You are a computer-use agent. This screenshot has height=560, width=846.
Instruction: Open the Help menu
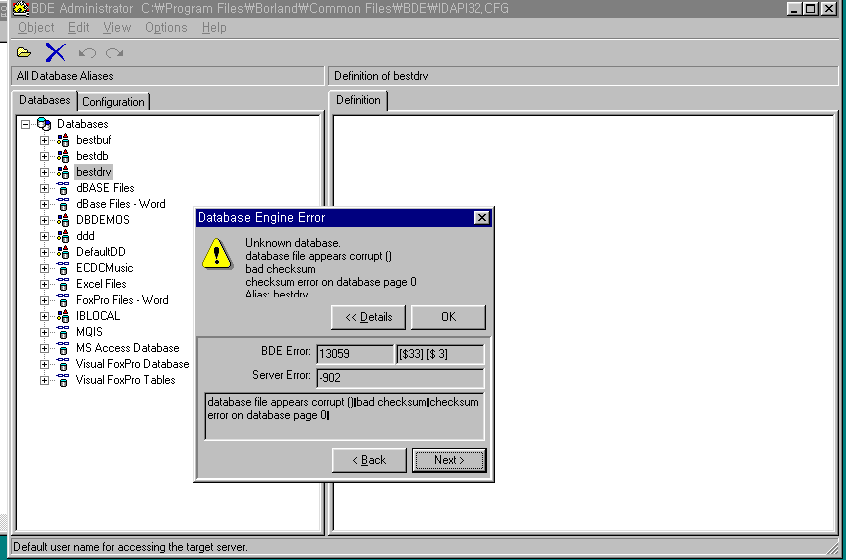pyautogui.click(x=214, y=28)
